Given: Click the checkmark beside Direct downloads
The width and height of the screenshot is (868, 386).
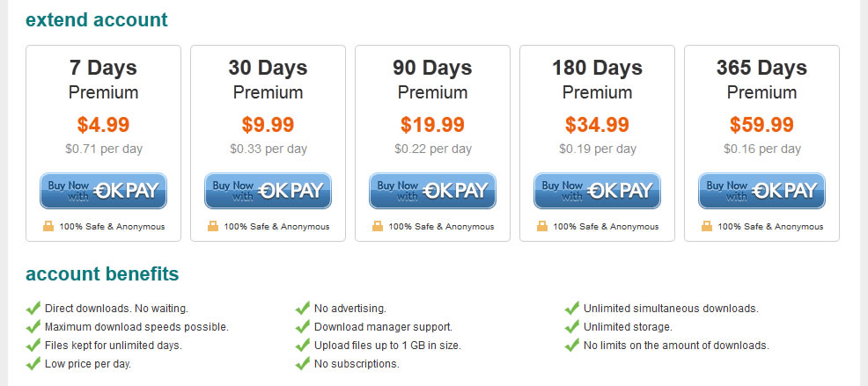Looking at the screenshot, I should [33, 308].
